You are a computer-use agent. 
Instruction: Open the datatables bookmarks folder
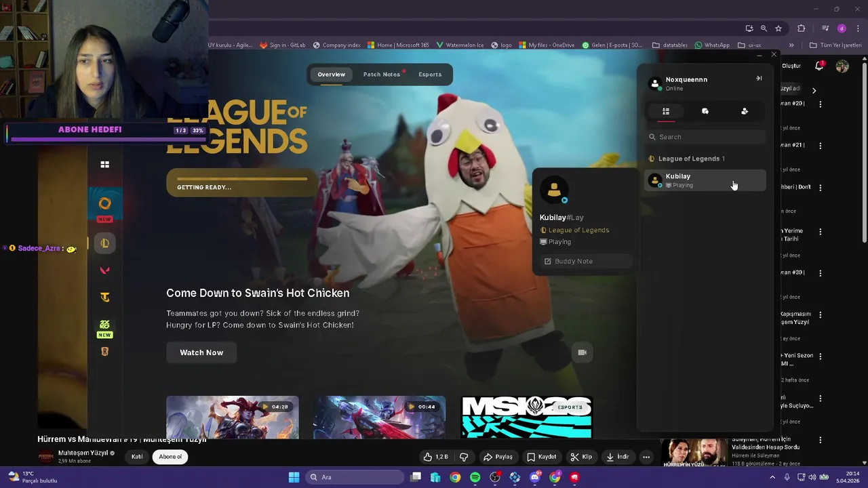coord(669,45)
